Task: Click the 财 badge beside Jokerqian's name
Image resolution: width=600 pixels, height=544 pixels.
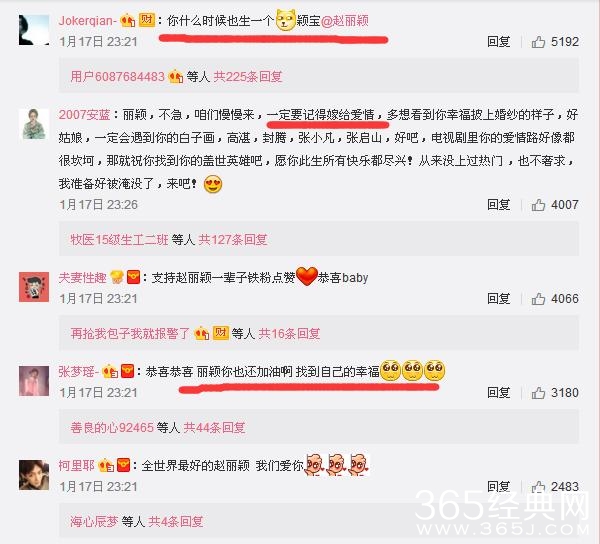Action: click(x=146, y=20)
